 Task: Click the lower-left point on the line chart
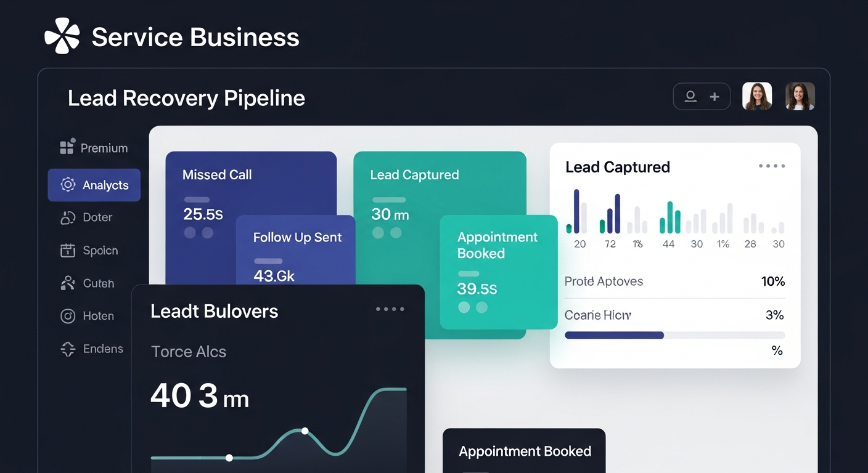click(229, 458)
